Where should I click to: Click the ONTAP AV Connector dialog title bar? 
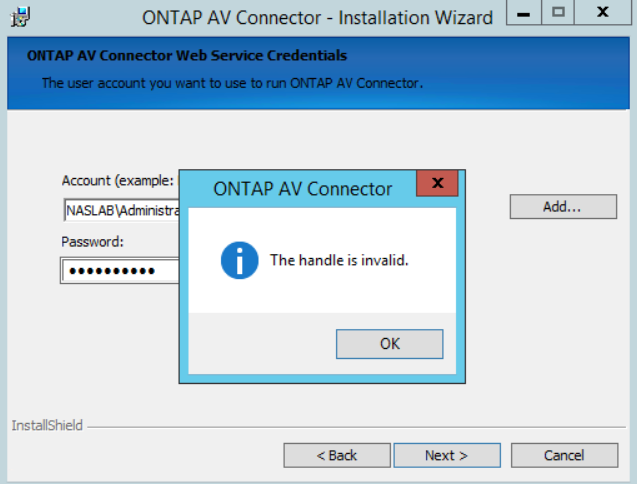(x=302, y=188)
